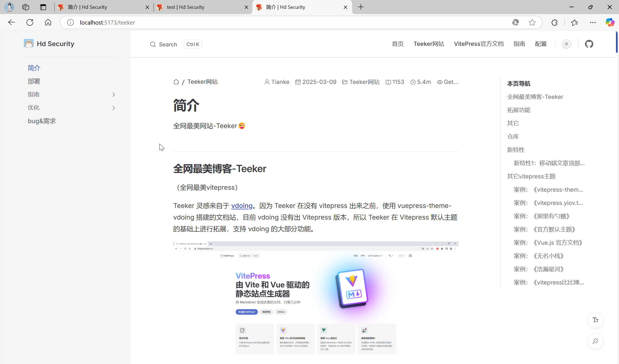Open 配置 in top navigation
Viewport: 619px width, 364px height.
click(541, 44)
